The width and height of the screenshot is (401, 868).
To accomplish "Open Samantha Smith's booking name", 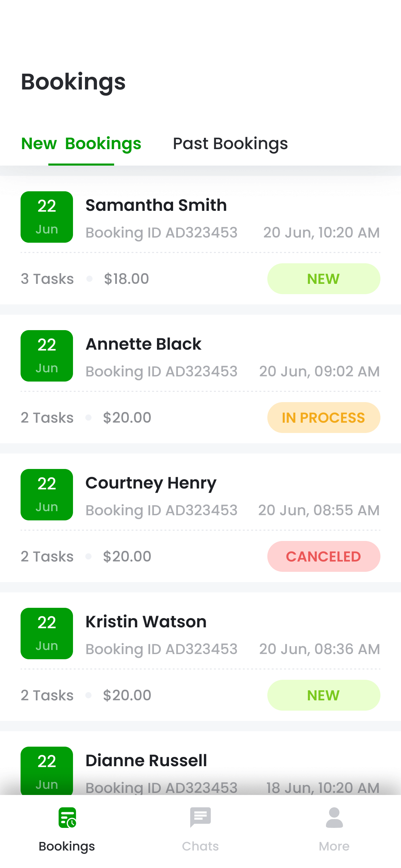I will [x=156, y=205].
